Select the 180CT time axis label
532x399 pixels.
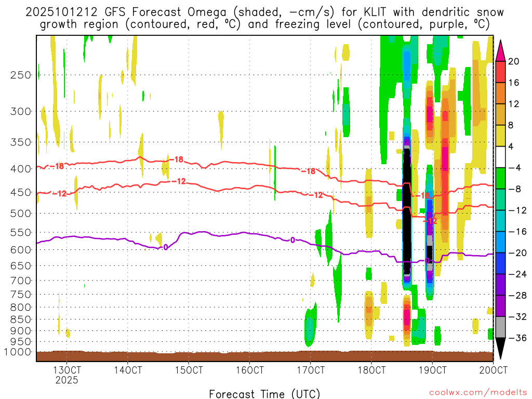[371, 370]
